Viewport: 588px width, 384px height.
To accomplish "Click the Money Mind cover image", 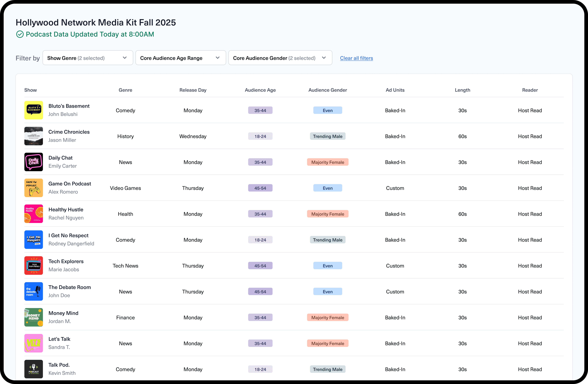I will pos(34,317).
